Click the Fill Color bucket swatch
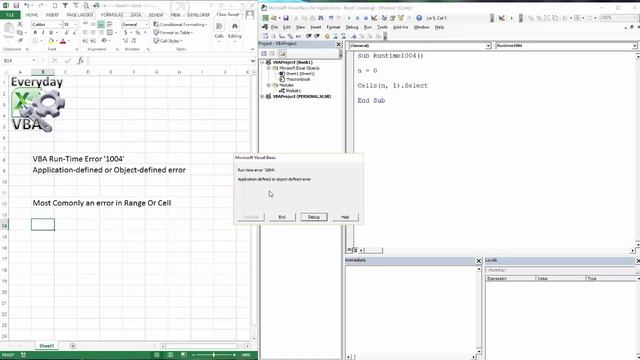 [51, 41]
